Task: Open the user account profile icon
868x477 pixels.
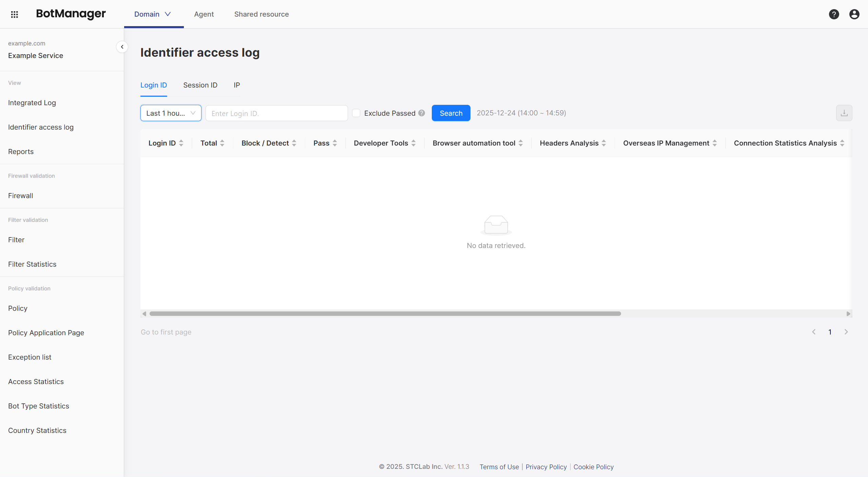Action: (854, 14)
